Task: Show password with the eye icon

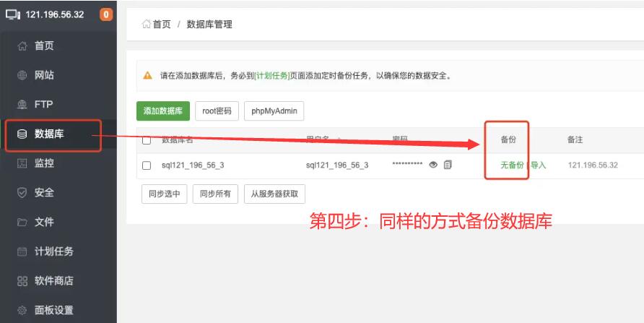Action: coord(433,165)
